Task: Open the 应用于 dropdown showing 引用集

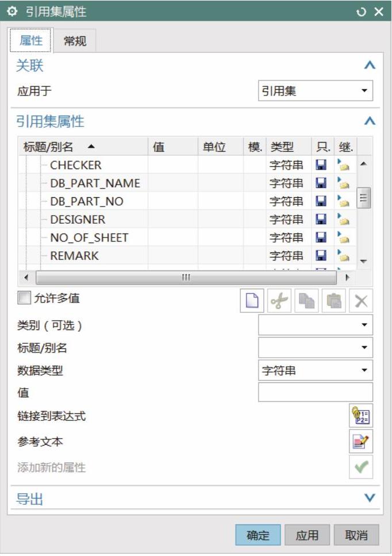Action: click(x=316, y=91)
